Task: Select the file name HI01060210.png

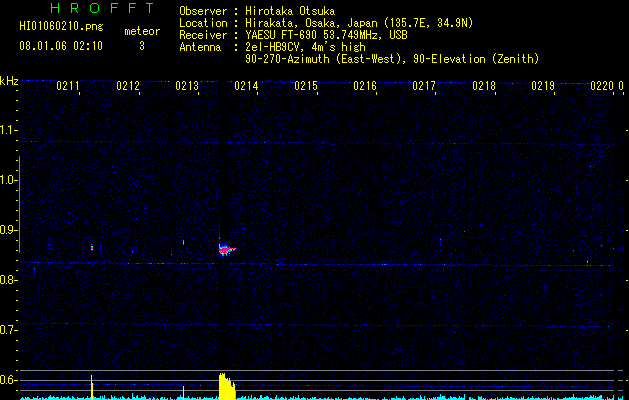Action: tap(61, 27)
